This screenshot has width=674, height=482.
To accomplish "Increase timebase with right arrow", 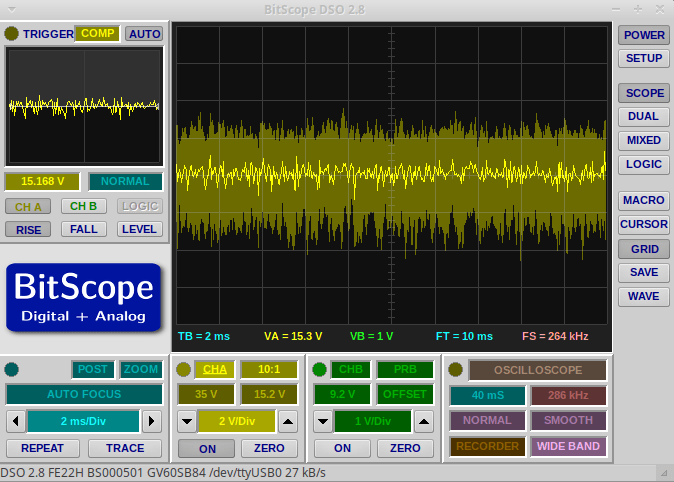I will [151, 421].
